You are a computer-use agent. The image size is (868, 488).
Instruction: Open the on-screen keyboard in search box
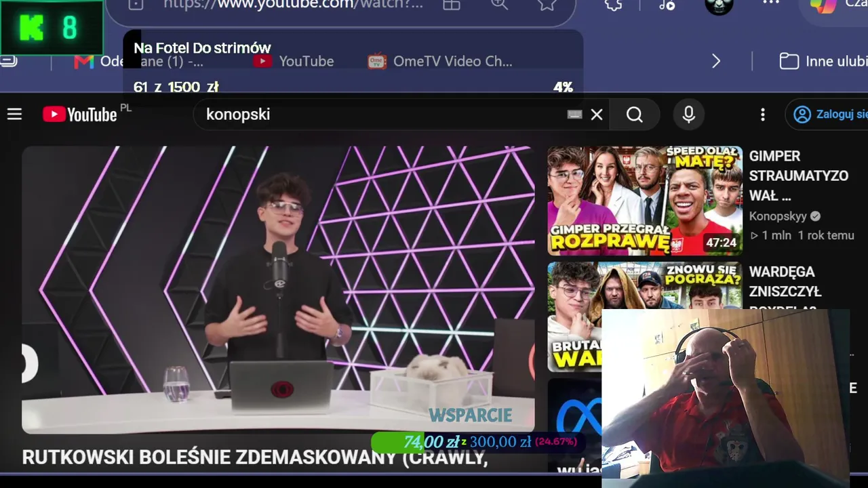(574, 115)
